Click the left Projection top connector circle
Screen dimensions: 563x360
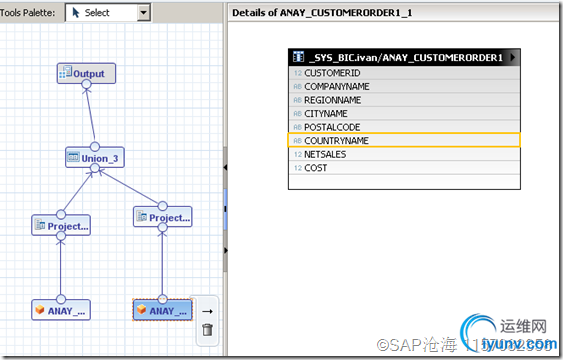click(x=61, y=215)
